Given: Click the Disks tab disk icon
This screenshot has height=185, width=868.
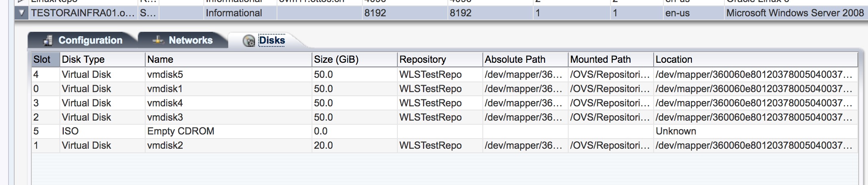Looking at the screenshot, I should click(x=249, y=41).
